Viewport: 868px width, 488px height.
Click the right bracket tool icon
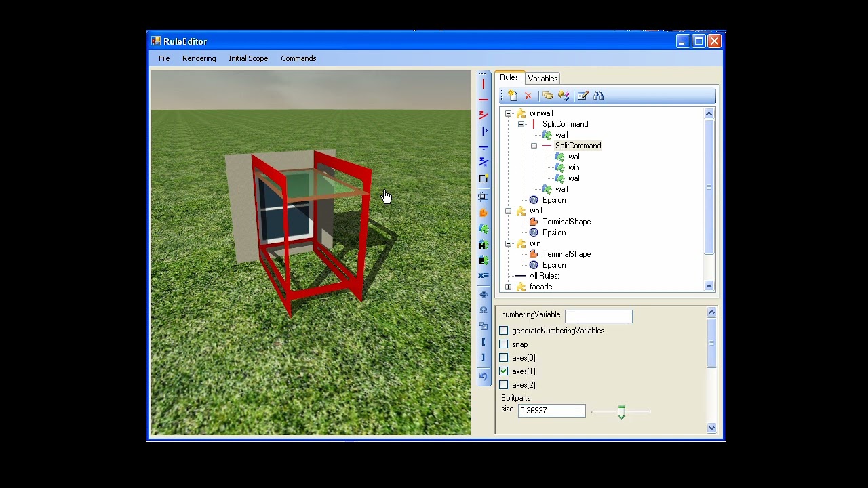point(483,358)
